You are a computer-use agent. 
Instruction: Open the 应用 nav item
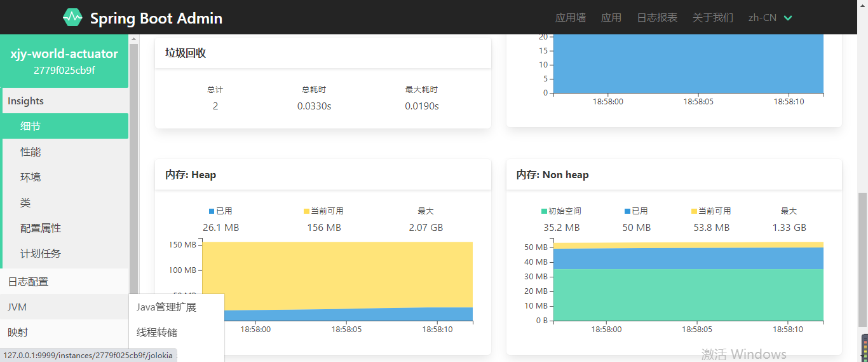611,18
